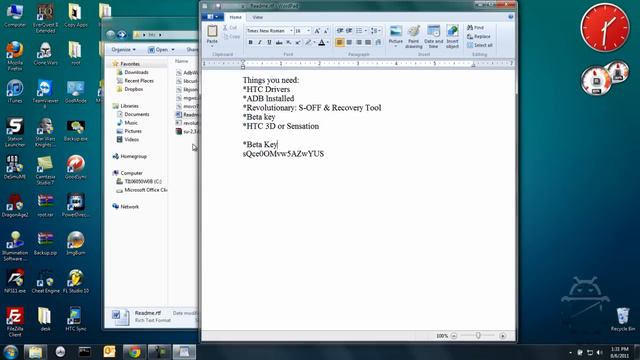Expand the Paste options arrow
The height and width of the screenshot is (360, 640).
(x=212, y=46)
